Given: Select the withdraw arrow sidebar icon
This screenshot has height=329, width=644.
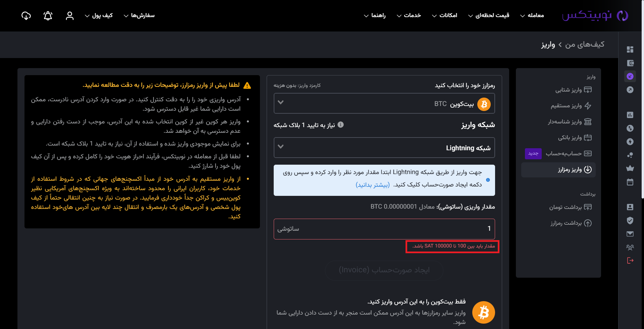Looking at the screenshot, I should point(630,90).
